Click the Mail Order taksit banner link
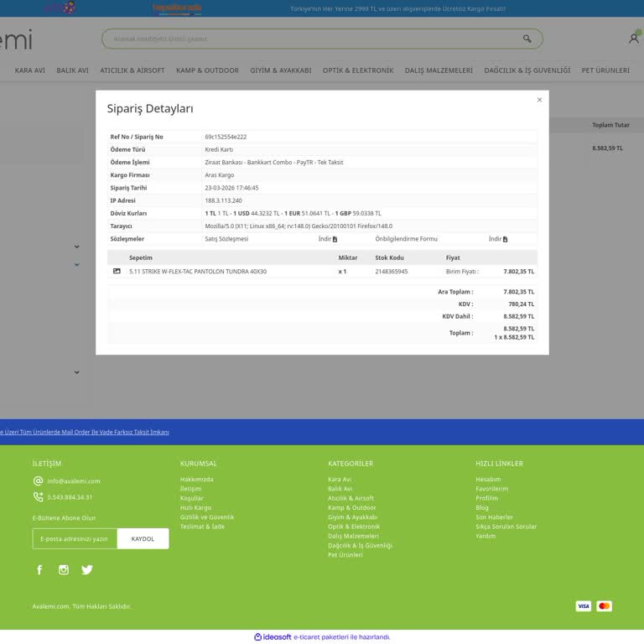The image size is (644, 644). click(x=84, y=432)
